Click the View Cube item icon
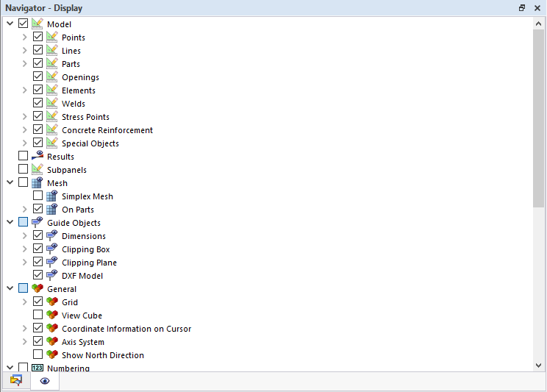 click(x=52, y=315)
